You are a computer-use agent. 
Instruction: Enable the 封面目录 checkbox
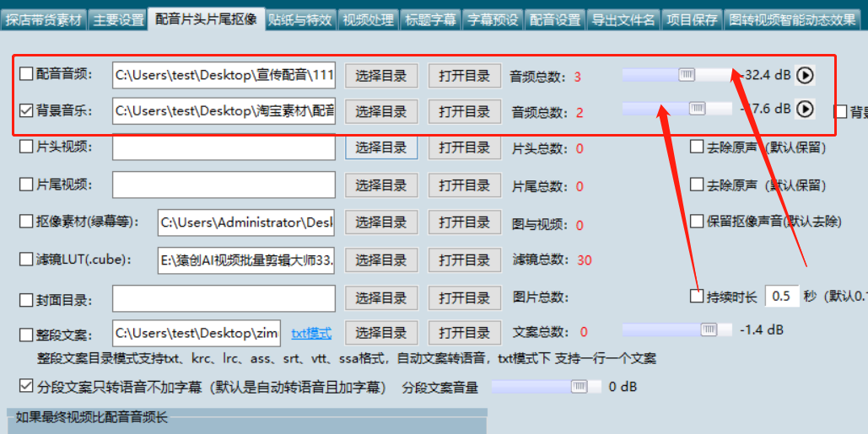coord(26,300)
